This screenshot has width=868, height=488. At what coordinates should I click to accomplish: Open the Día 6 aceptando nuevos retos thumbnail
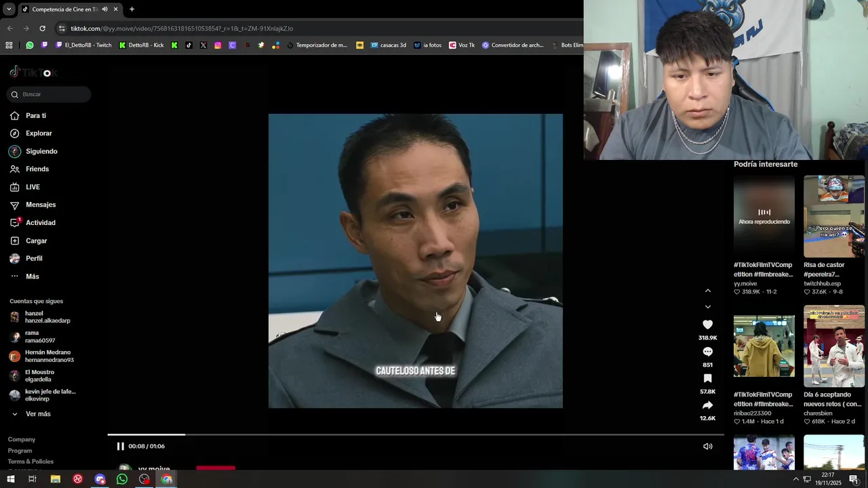click(x=834, y=346)
